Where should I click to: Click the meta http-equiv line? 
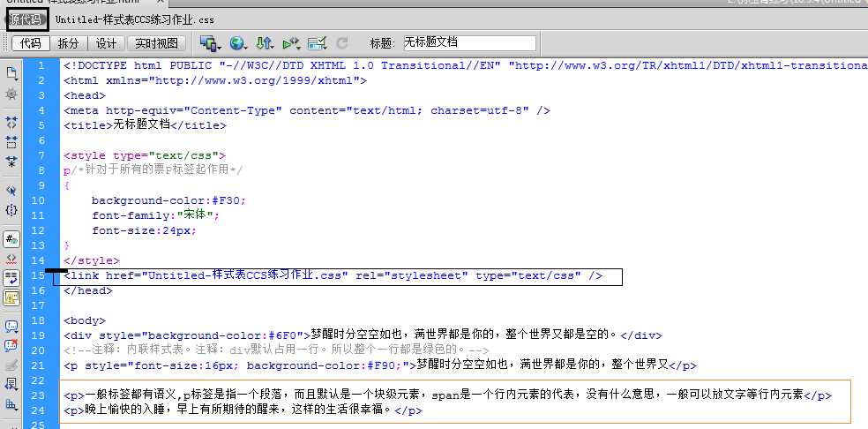pos(307,110)
